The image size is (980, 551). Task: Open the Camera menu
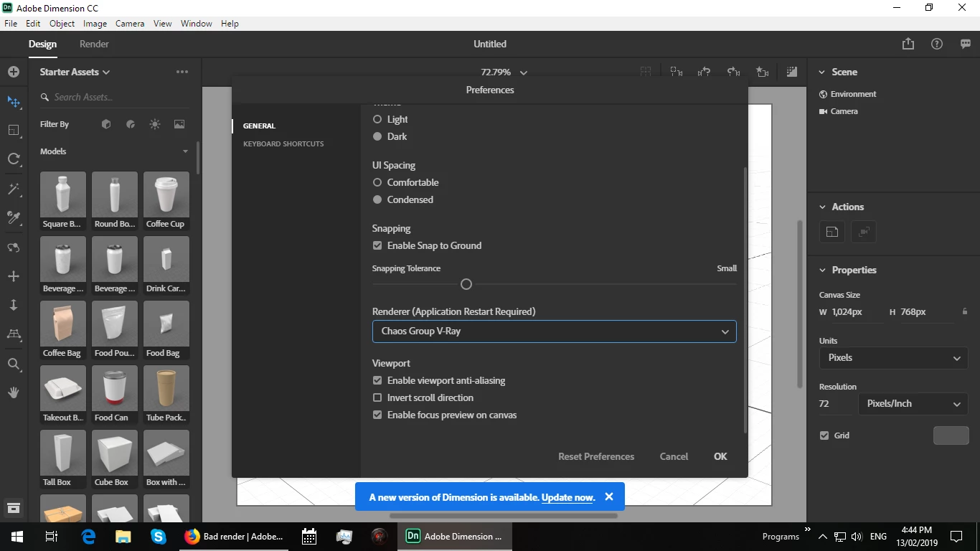click(x=130, y=24)
